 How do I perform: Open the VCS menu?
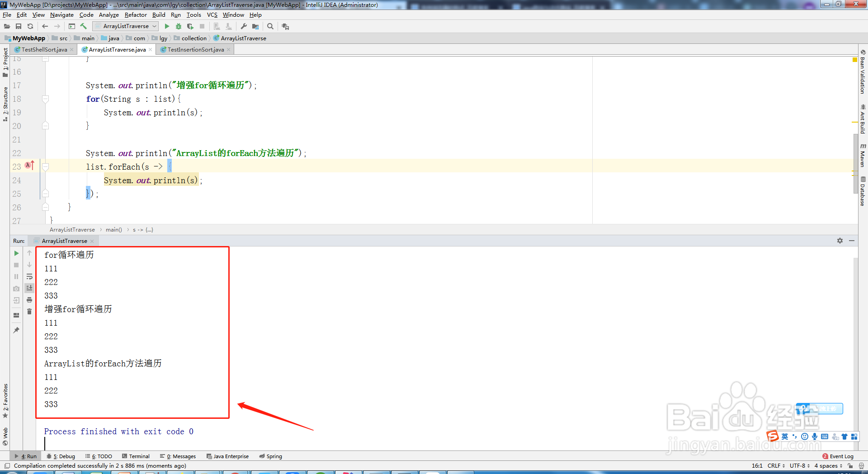(x=212, y=15)
